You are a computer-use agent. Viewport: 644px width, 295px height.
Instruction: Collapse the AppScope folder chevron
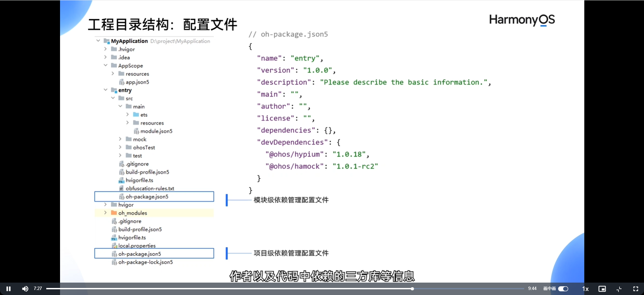[x=105, y=65]
